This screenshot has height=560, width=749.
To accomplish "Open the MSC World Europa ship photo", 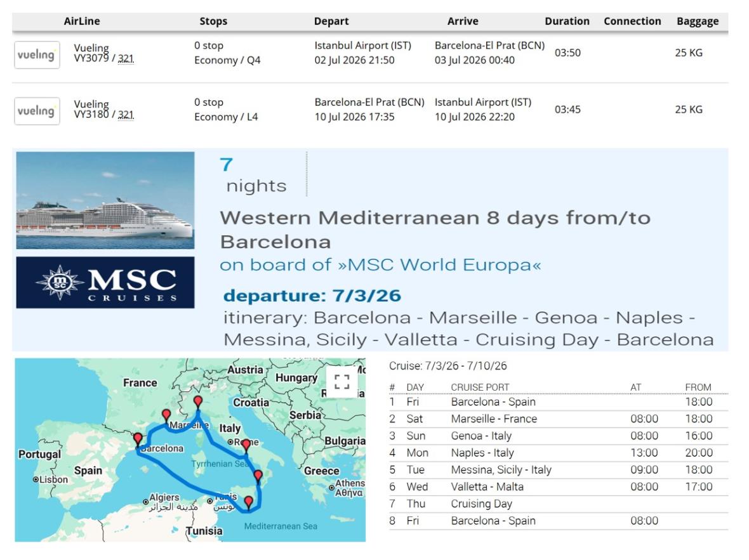I will (105, 200).
